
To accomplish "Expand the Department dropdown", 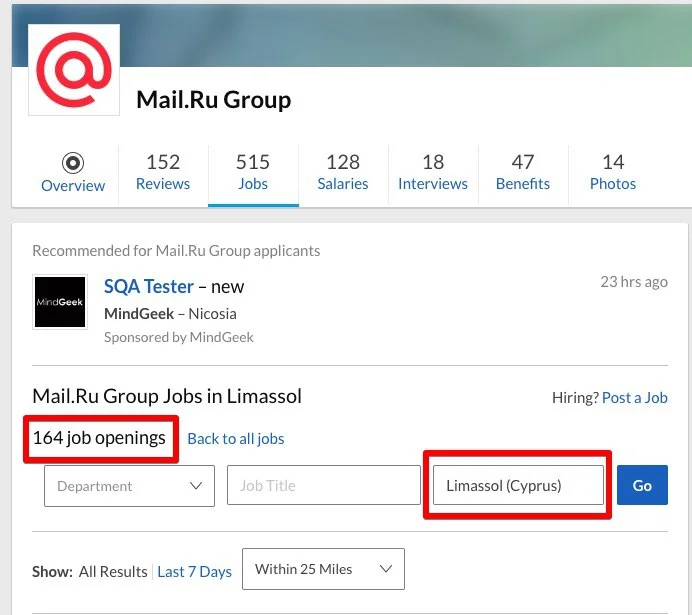I will [x=129, y=486].
